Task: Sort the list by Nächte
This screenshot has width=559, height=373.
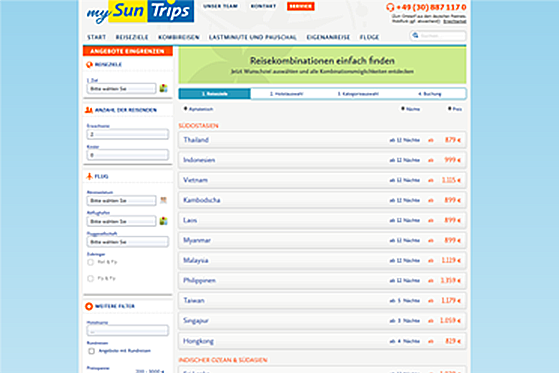Action: click(411, 109)
